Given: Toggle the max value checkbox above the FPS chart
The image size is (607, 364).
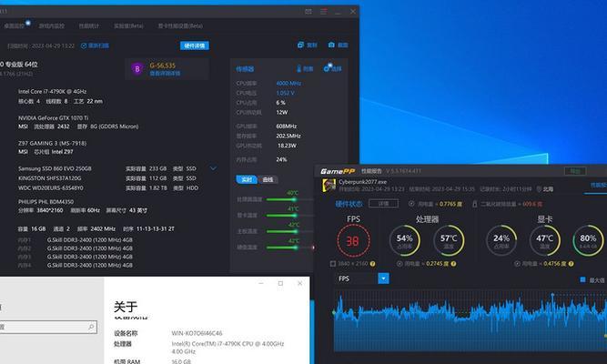Looking at the screenshot, I should coord(582,279).
